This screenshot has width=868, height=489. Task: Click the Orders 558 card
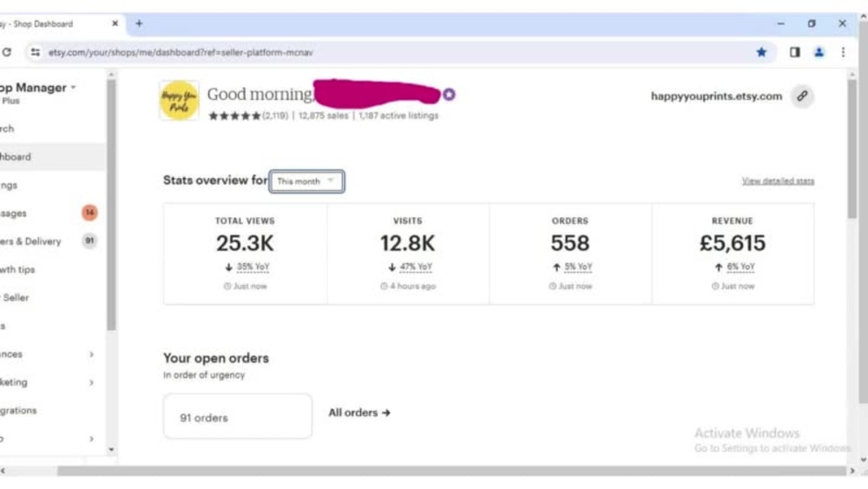(570, 254)
